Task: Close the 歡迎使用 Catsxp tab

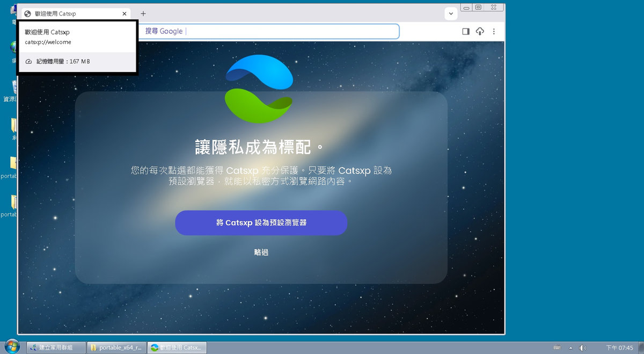Action: (125, 14)
